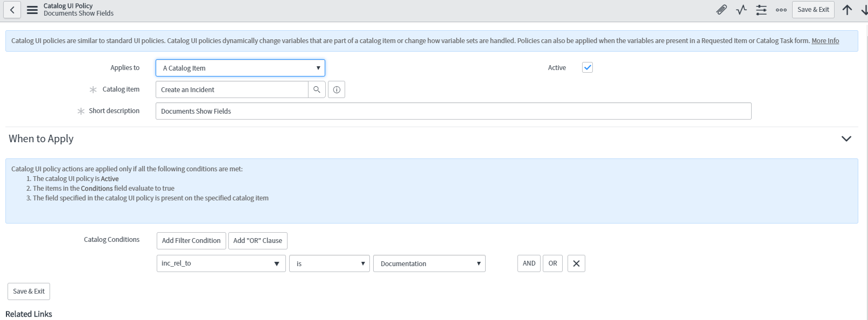Show the activity stream pulse icon
This screenshot has width=868, height=320.
pos(741,10)
